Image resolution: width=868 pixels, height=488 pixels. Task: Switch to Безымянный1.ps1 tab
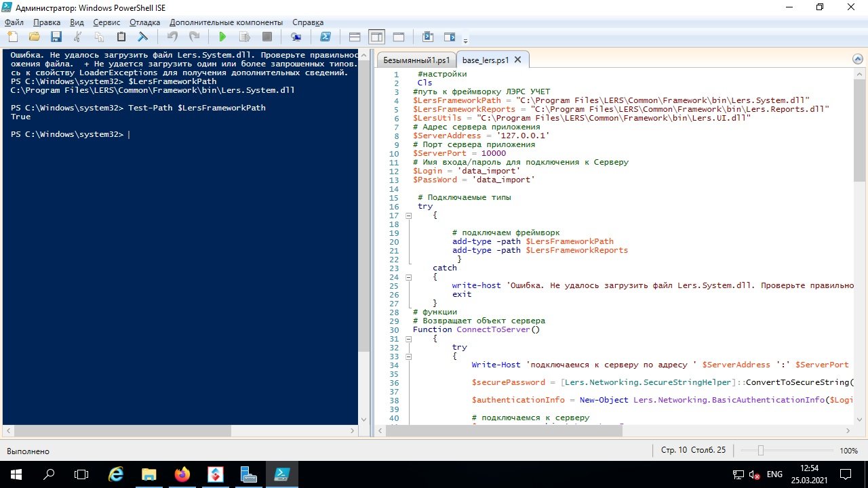[416, 60]
